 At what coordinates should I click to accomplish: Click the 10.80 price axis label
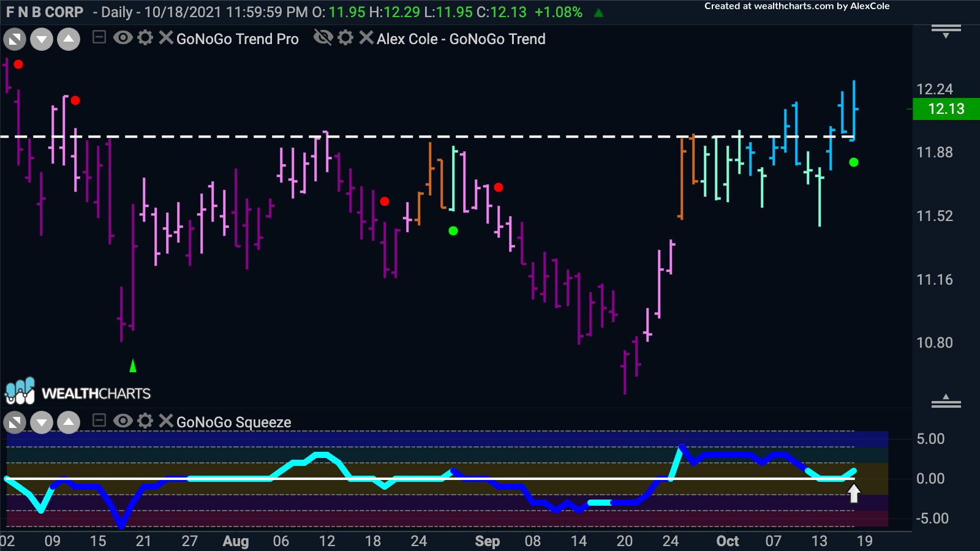point(935,343)
